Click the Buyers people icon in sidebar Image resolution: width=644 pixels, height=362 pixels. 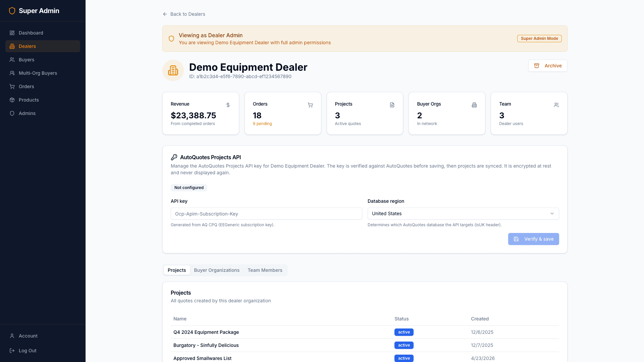coord(12,60)
